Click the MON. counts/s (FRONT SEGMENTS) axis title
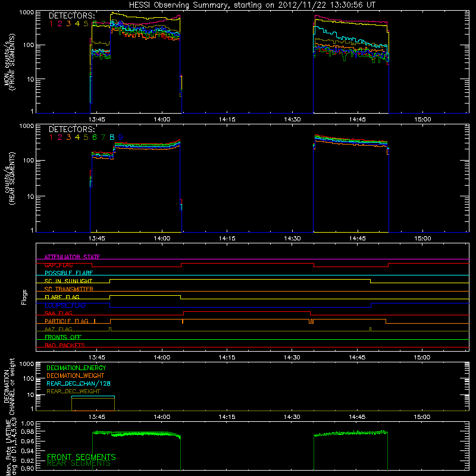 tap(9, 62)
